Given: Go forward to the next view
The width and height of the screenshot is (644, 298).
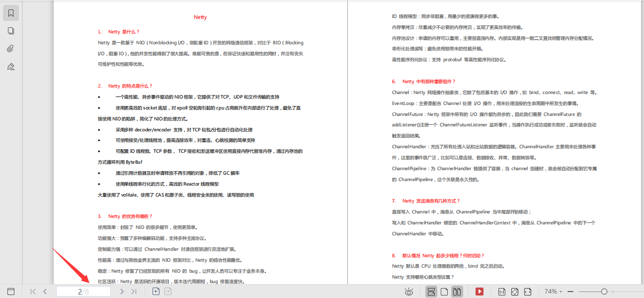Looking at the screenshot, I should click(x=168, y=292).
